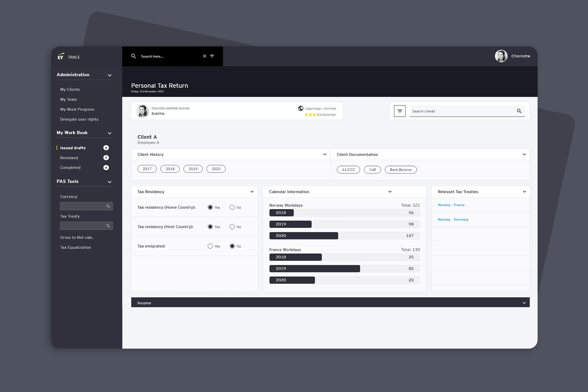Select No for Tax residency (Host Country)

coord(232,227)
